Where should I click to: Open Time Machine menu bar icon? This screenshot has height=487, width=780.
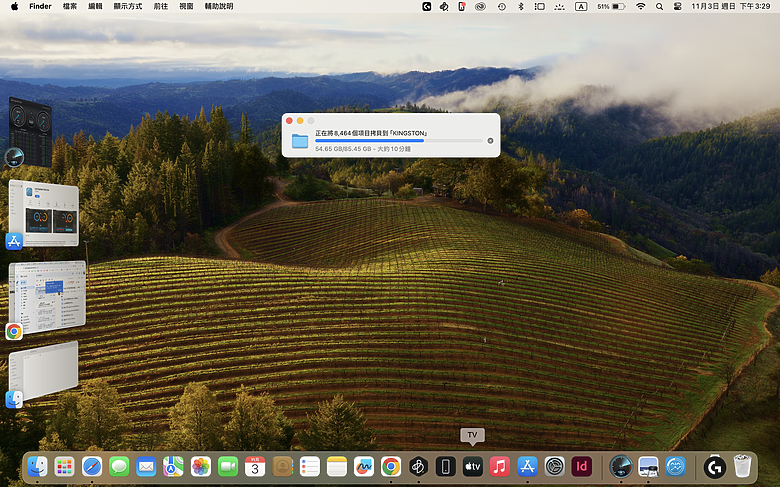point(501,6)
